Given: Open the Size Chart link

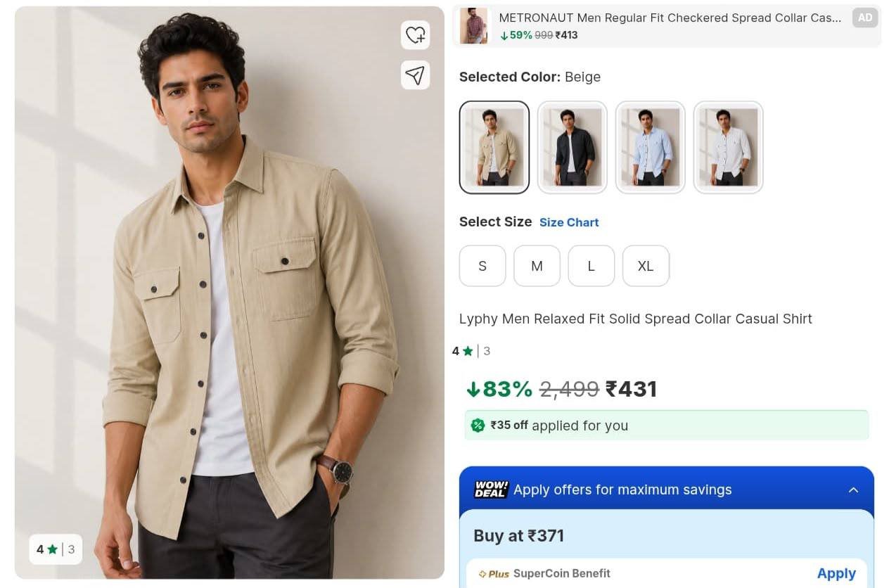Looking at the screenshot, I should 569,222.
